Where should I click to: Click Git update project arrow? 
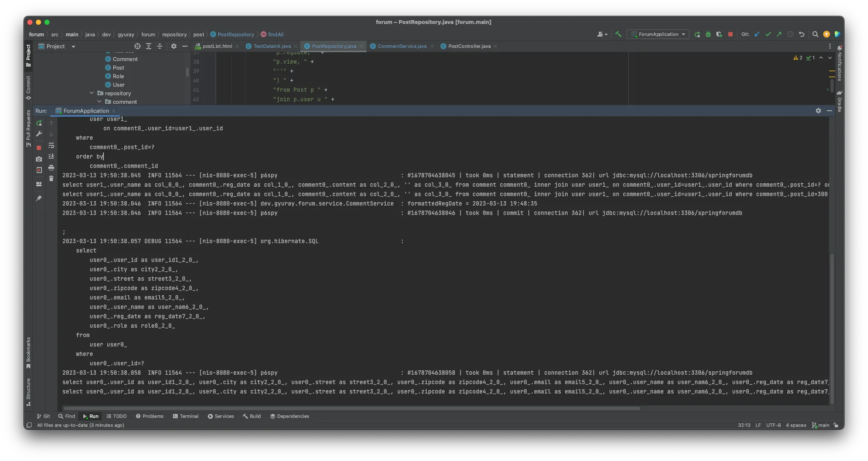pyautogui.click(x=757, y=34)
